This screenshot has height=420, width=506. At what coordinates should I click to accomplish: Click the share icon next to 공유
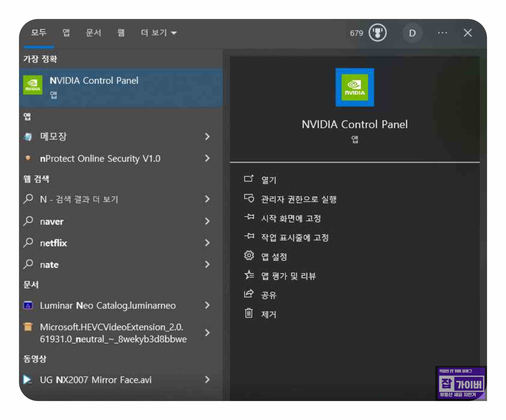click(x=249, y=294)
